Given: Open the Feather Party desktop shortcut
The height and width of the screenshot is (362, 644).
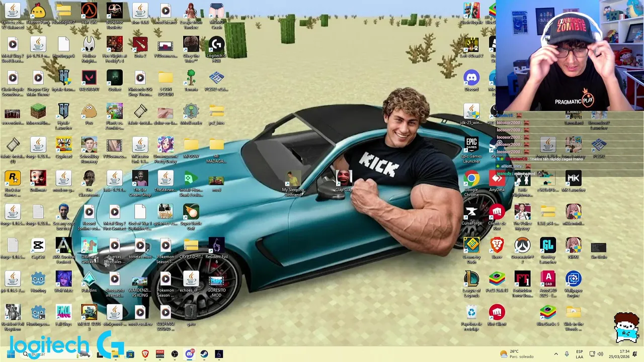Looking at the screenshot, I should pyautogui.click(x=38, y=14).
